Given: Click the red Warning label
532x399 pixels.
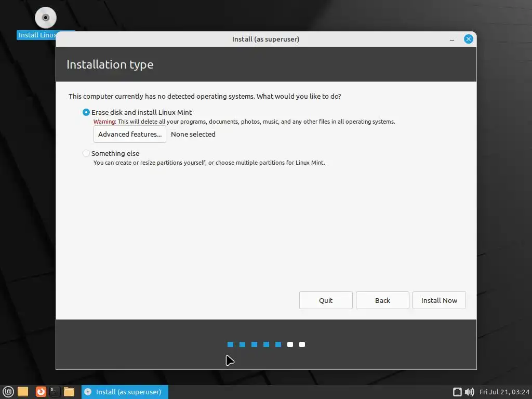Looking at the screenshot, I should 105,122.
